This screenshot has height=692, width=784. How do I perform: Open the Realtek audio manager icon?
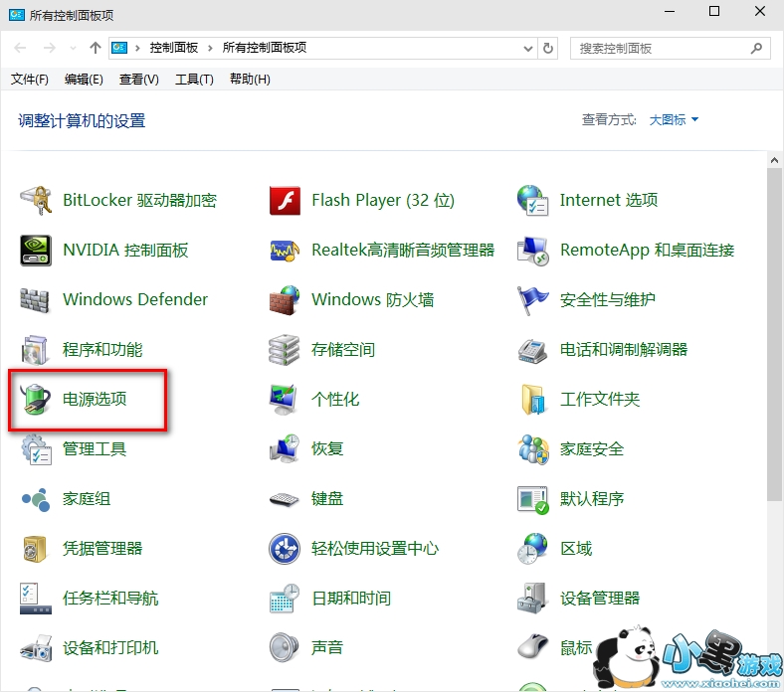tap(285, 250)
